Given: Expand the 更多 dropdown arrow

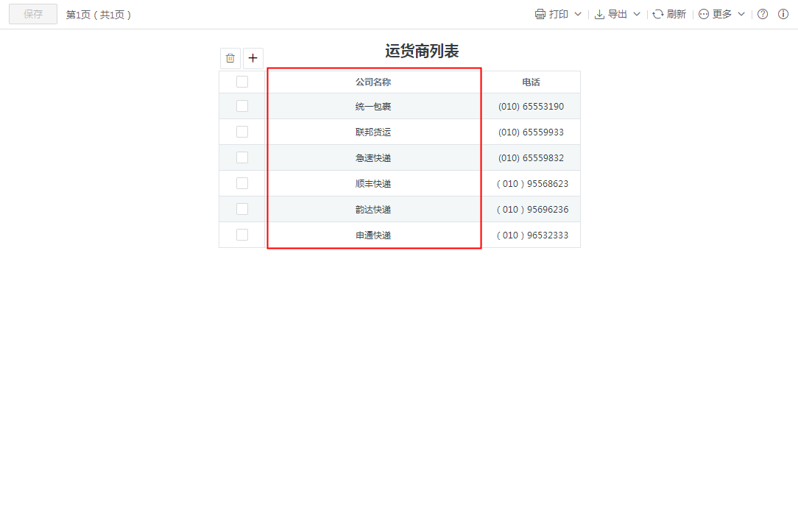Looking at the screenshot, I should click(x=741, y=14).
